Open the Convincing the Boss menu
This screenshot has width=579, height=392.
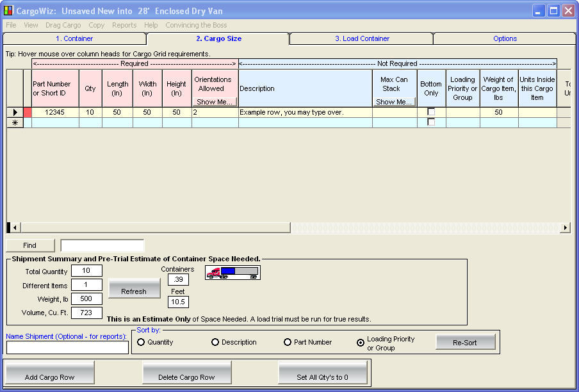[196, 25]
